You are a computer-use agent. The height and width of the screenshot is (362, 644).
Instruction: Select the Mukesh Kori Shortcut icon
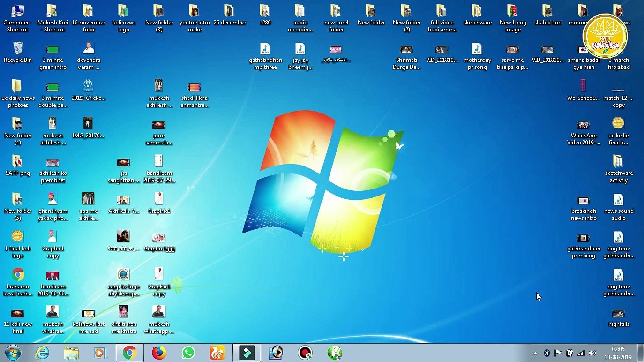[x=53, y=19]
